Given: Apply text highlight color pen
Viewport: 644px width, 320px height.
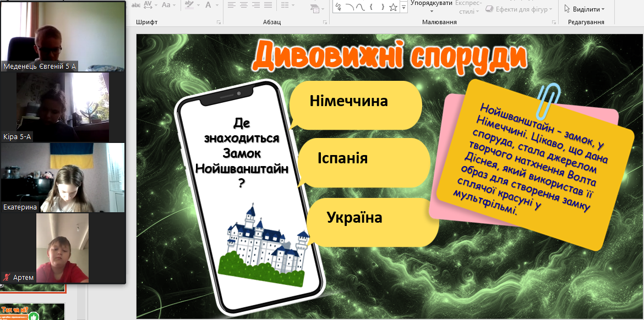Looking at the screenshot, I should pos(189,5).
